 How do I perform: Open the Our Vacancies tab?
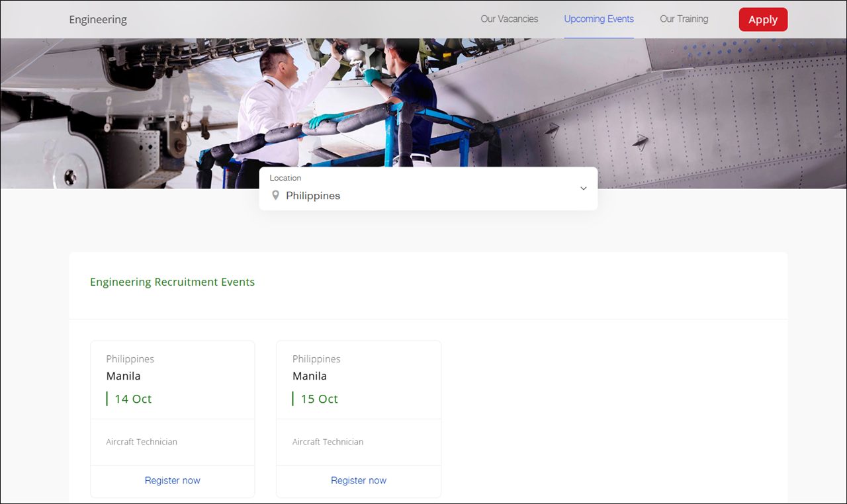coord(509,19)
